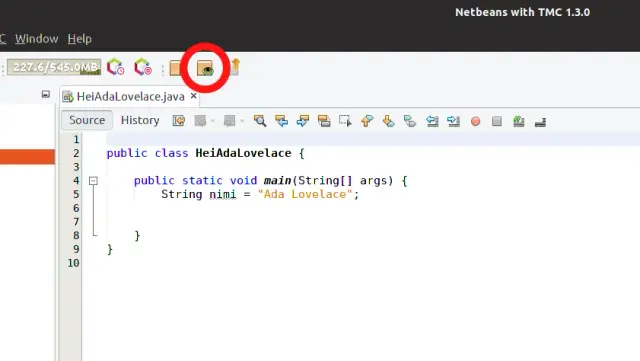Open the Window menu

coord(36,39)
